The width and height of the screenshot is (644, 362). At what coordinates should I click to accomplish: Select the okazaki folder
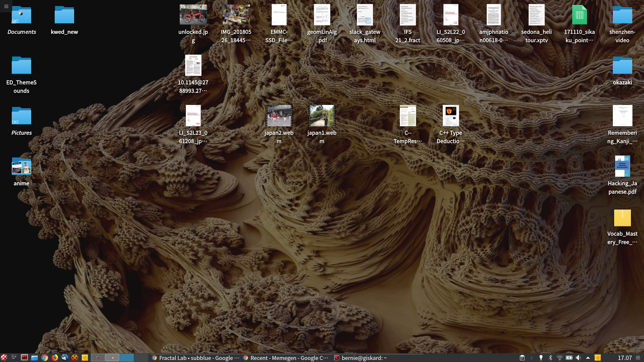click(x=622, y=65)
